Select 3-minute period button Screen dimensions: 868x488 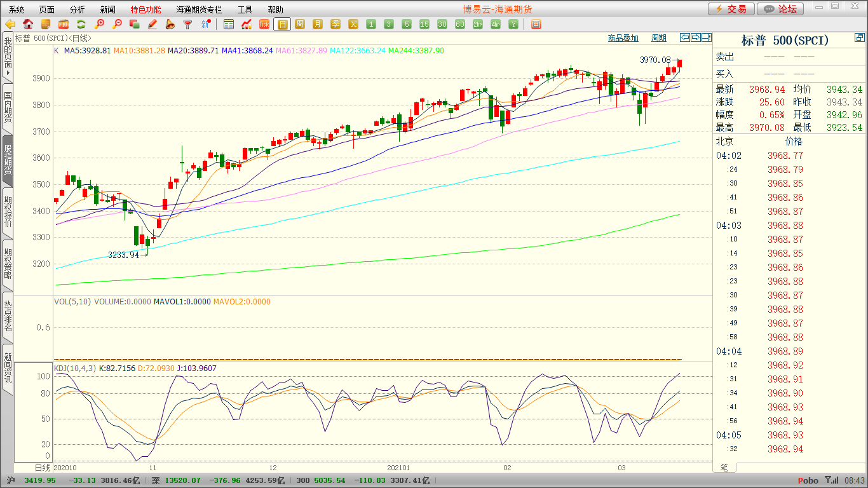(x=389, y=24)
